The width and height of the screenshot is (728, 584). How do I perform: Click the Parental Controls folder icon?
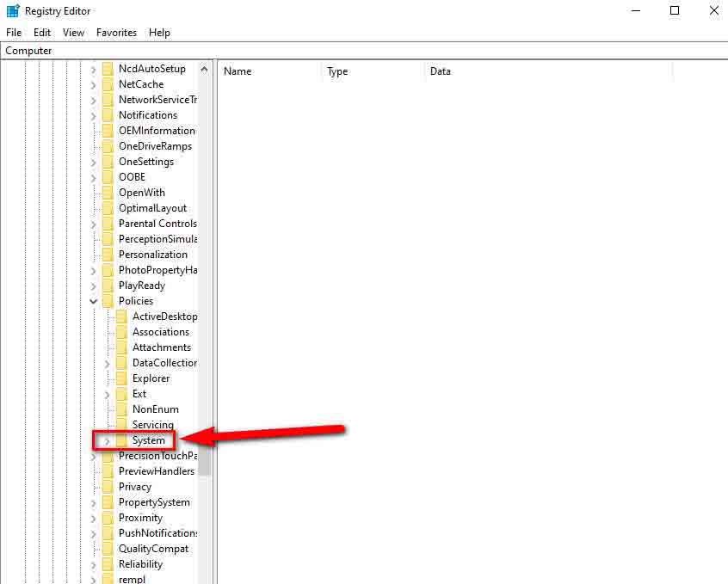coord(108,224)
